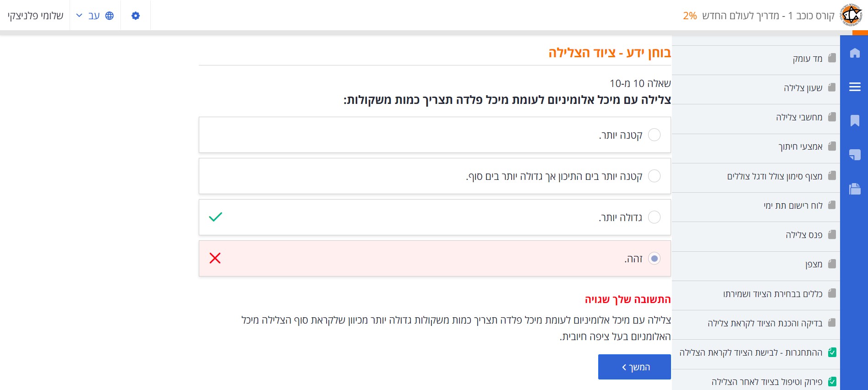Screen dimensions: 868x390
Task: Click the course progress bar under header
Action: click(x=434, y=32)
